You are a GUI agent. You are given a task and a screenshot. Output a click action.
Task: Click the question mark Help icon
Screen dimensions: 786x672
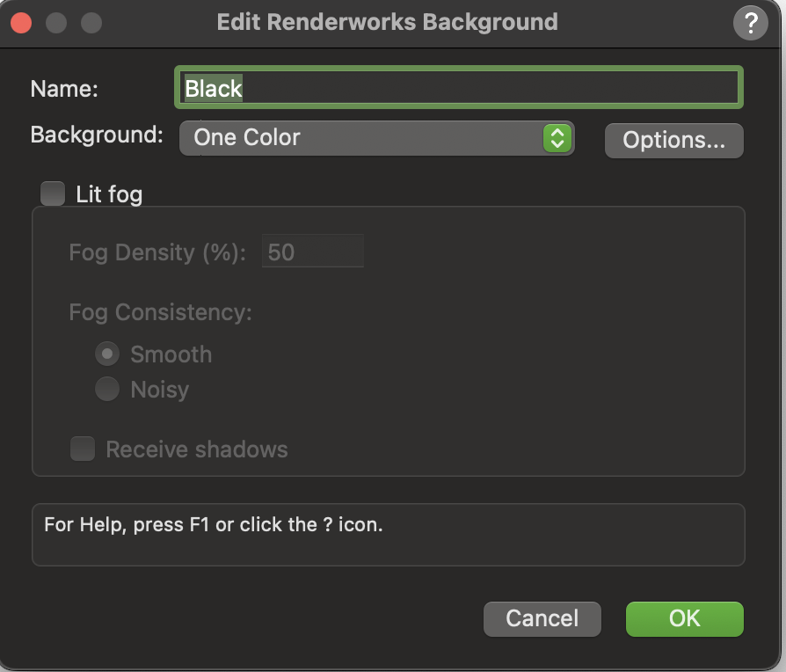click(750, 22)
